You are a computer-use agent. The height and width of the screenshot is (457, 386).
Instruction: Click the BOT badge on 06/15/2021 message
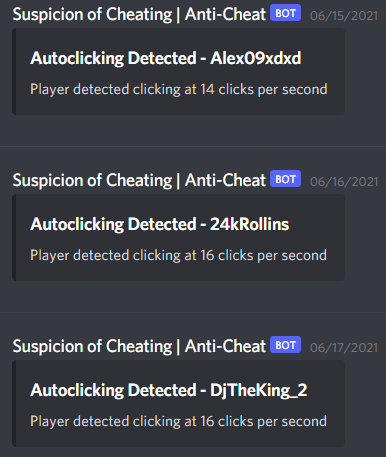pos(285,13)
